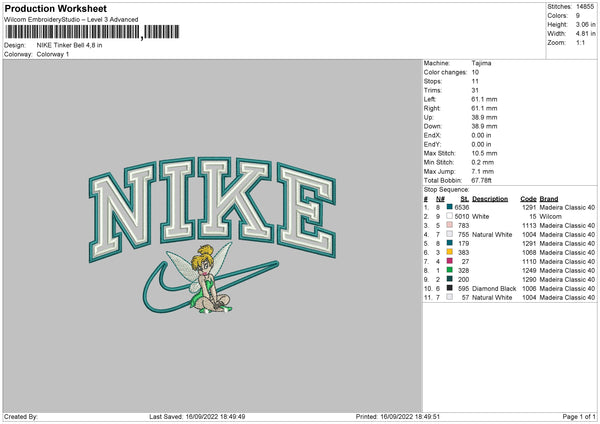Image resolution: width=600 pixels, height=424 pixels.
Task: Click the 'Up:' measurement label
Action: (428, 117)
